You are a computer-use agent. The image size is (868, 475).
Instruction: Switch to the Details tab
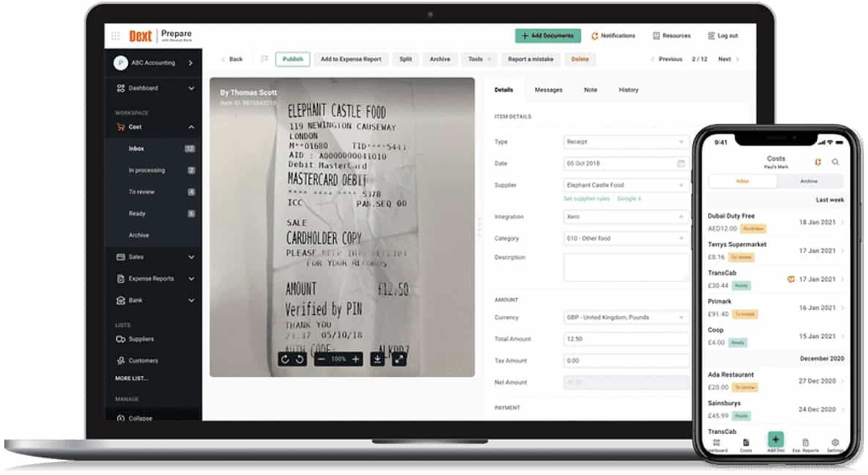[504, 90]
